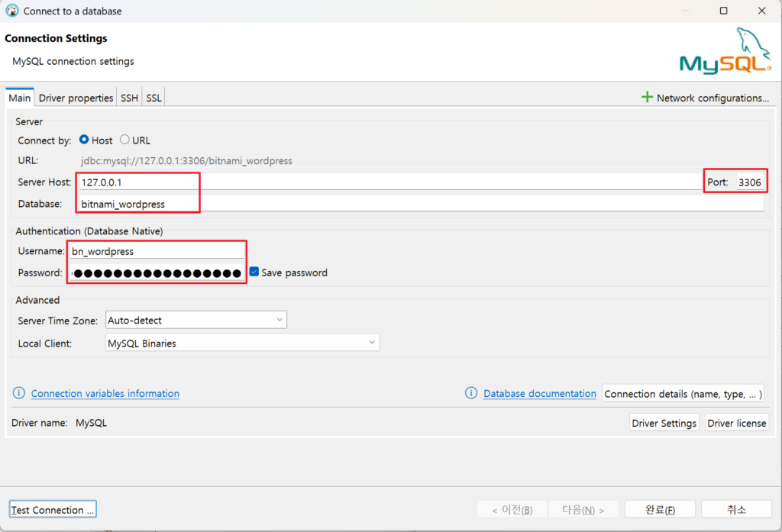Switch to the Driver properties tab
Image resolution: width=782 pixels, height=532 pixels.
pyautogui.click(x=76, y=98)
